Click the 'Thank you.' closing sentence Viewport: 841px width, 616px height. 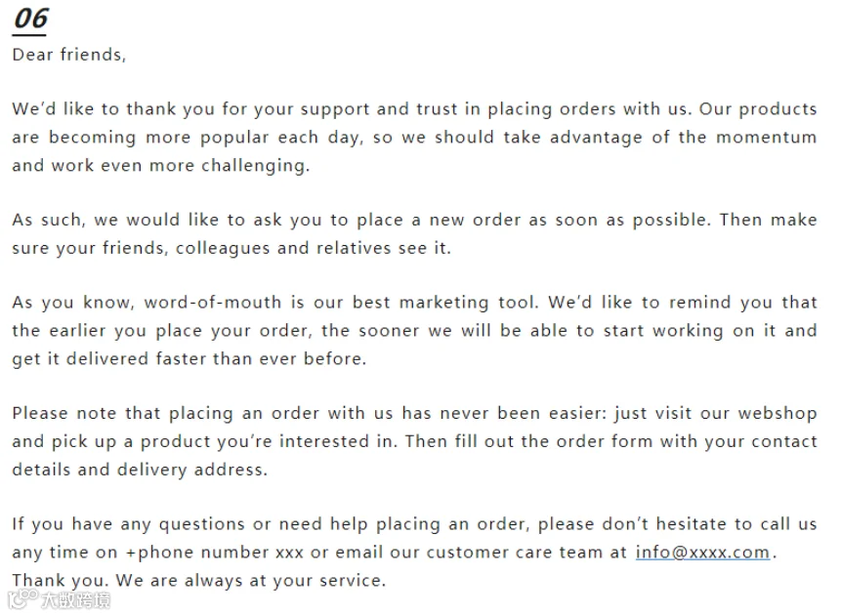pos(61,580)
